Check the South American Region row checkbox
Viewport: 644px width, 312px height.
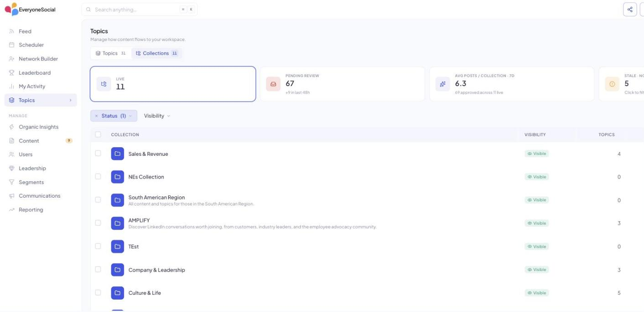pos(98,199)
